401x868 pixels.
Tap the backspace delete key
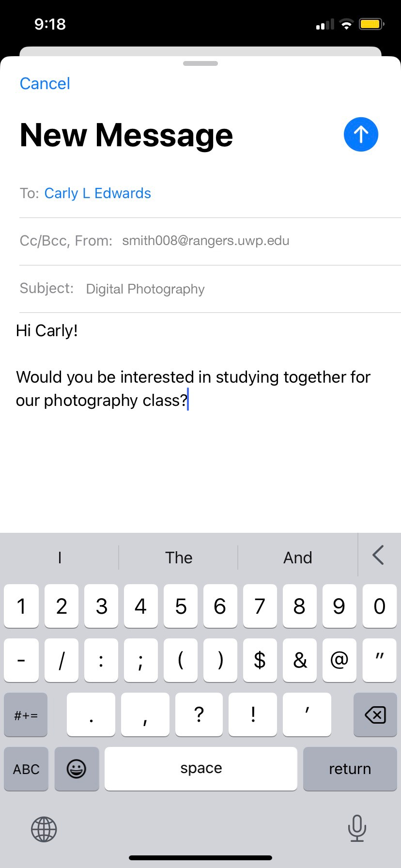pos(375,714)
